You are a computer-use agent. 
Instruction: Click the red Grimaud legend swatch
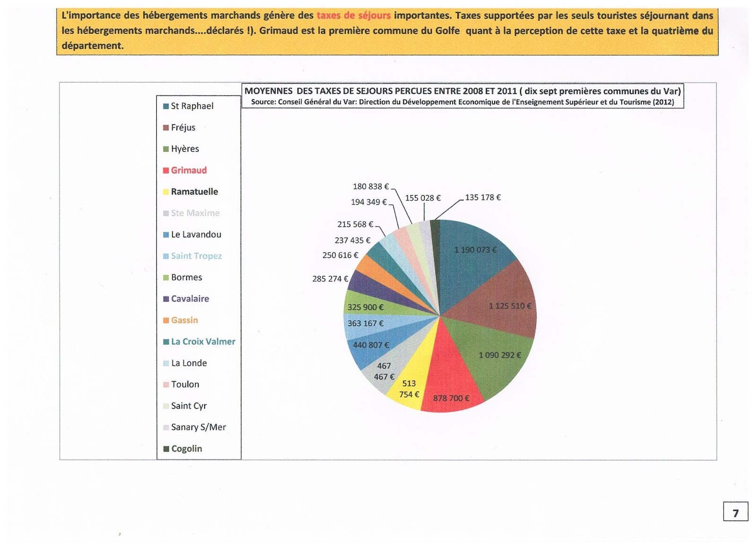166,171
